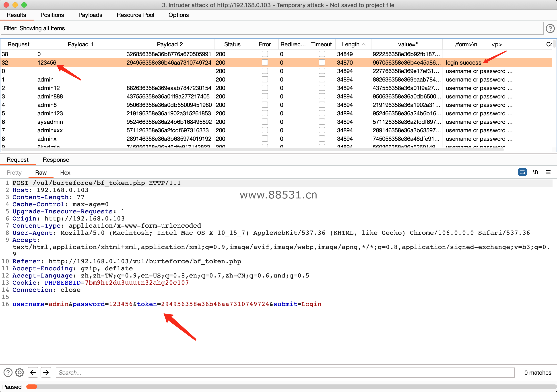This screenshot has width=557, height=392.
Task: Sort table by Payload 2 column header
Action: [x=169, y=44]
